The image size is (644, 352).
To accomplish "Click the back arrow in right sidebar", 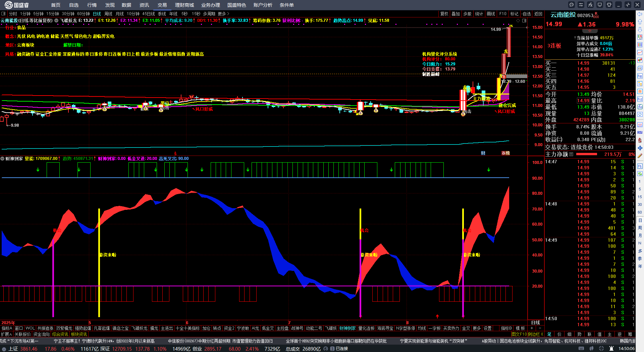I will (640, 14).
